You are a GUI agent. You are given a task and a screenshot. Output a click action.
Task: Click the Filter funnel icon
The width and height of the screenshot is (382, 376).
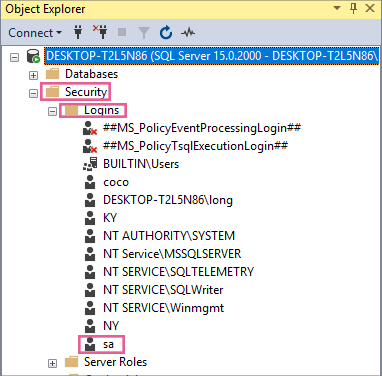coord(144,33)
